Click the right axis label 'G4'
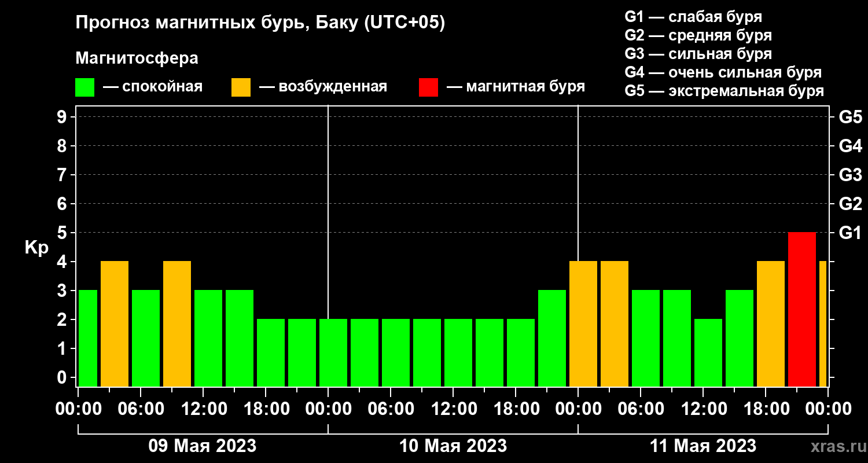The image size is (868, 463). (851, 146)
